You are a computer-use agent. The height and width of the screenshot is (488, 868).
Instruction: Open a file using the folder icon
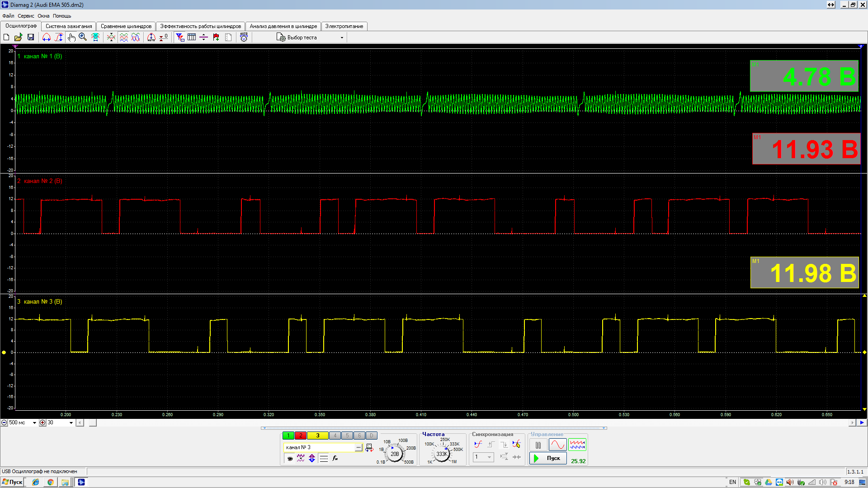19,38
